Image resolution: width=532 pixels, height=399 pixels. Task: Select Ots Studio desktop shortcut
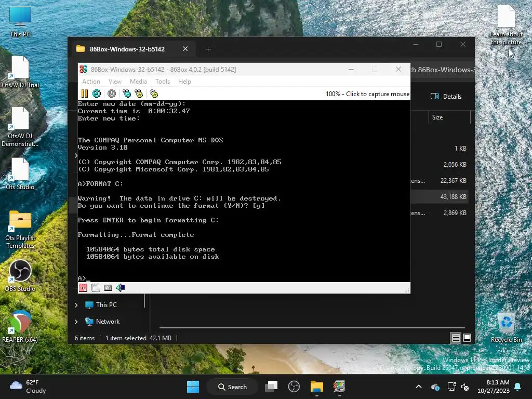(x=20, y=174)
